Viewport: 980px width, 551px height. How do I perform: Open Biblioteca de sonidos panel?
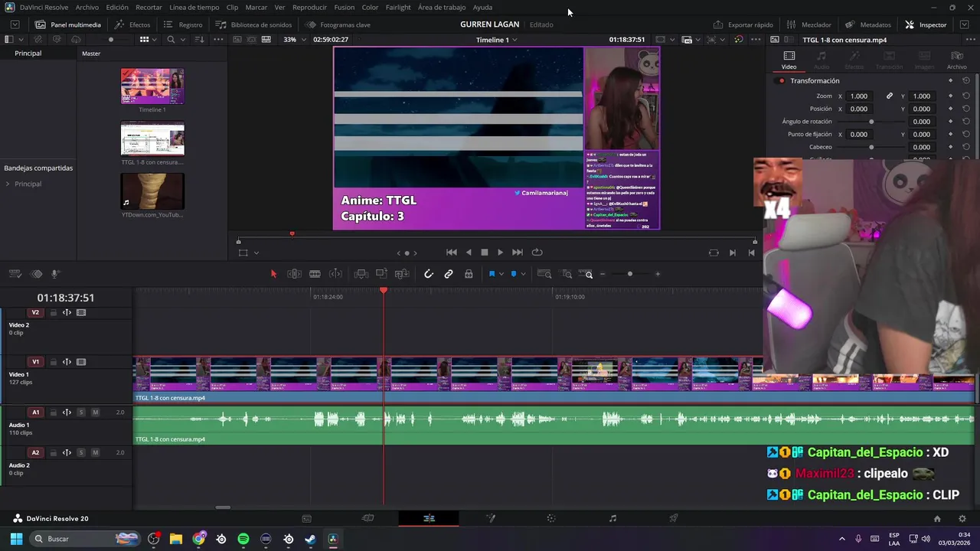point(253,24)
